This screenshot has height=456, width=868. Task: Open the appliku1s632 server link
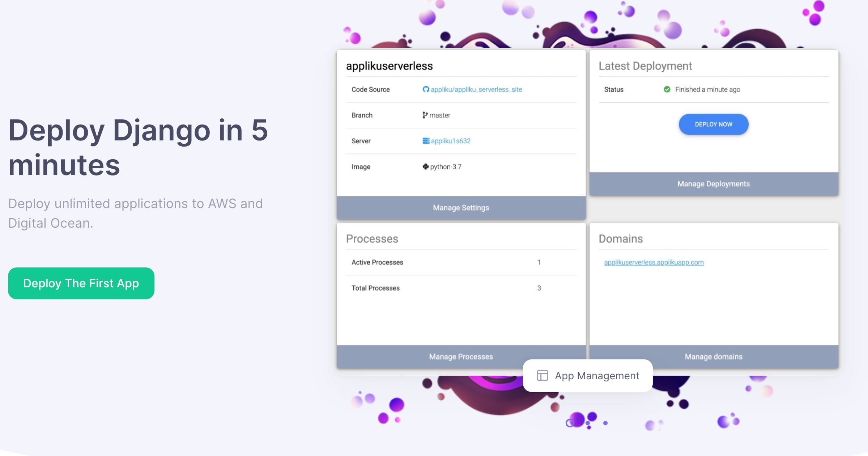click(450, 141)
